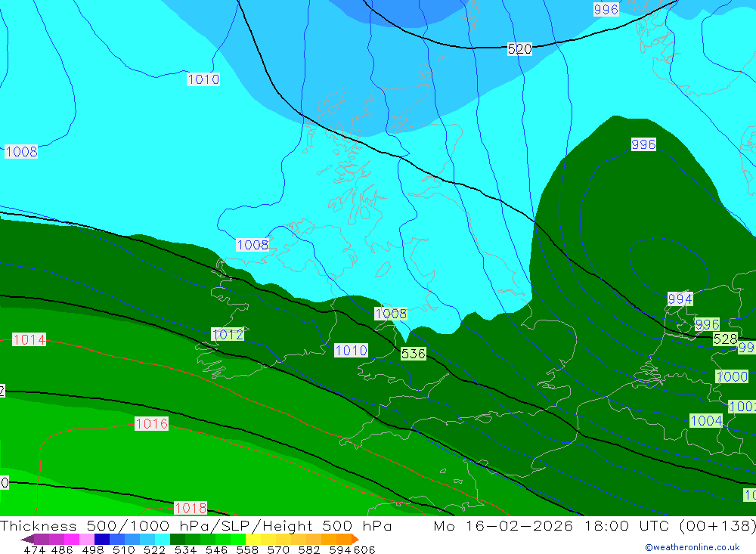Click the bright magenta legend swatch above 486
This screenshot has height=554, width=756.
[x=70, y=539]
